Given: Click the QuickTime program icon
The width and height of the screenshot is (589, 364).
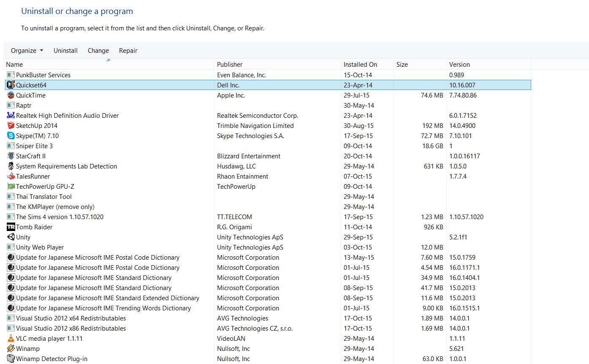Looking at the screenshot, I should (x=11, y=95).
